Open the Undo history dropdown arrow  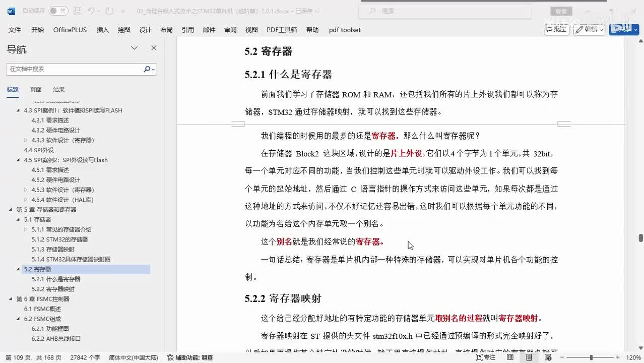coord(99,11)
